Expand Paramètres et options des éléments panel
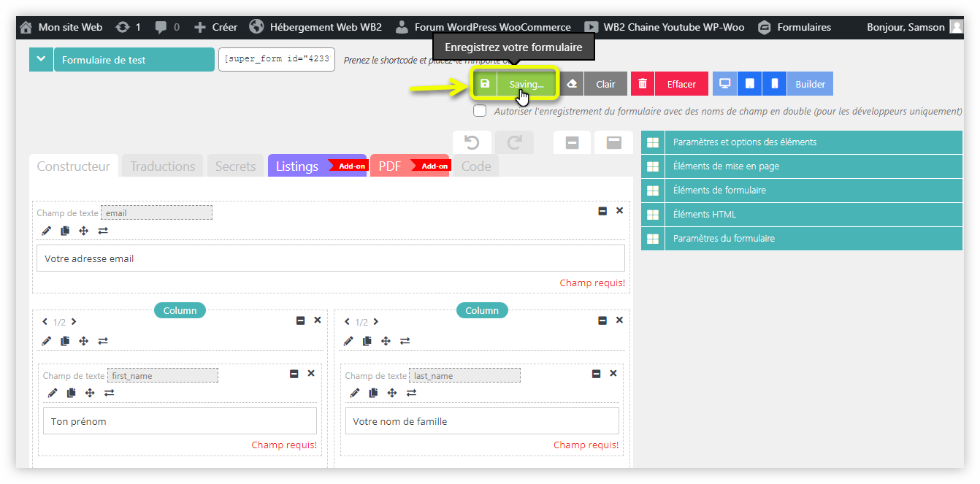Screen dimensions: 980x484 pyautogui.click(x=802, y=142)
